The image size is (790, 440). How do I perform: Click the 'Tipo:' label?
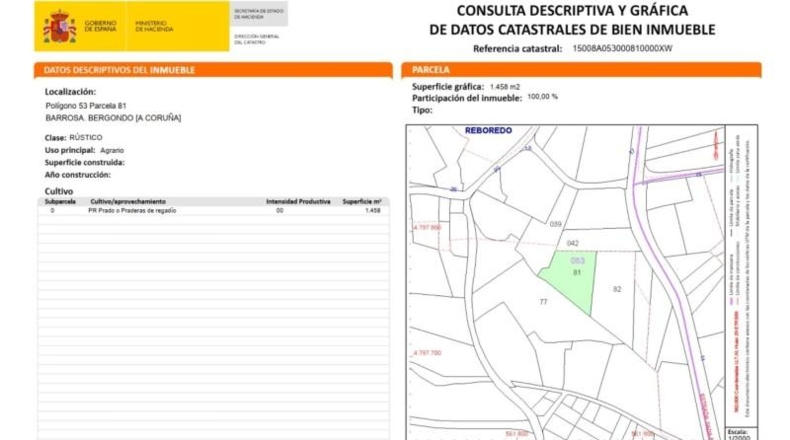(x=422, y=110)
